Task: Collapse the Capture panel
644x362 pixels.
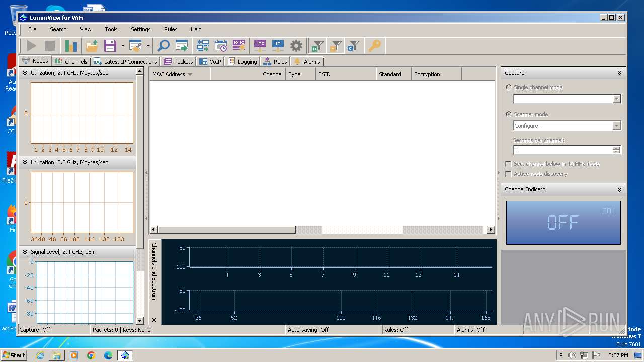Action: [619, 73]
